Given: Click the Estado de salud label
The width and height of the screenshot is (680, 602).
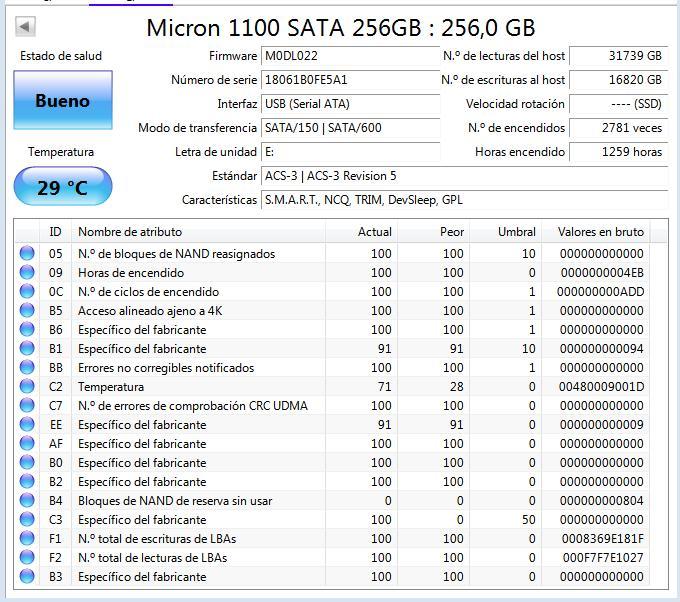Looking at the screenshot, I should click(61, 56).
